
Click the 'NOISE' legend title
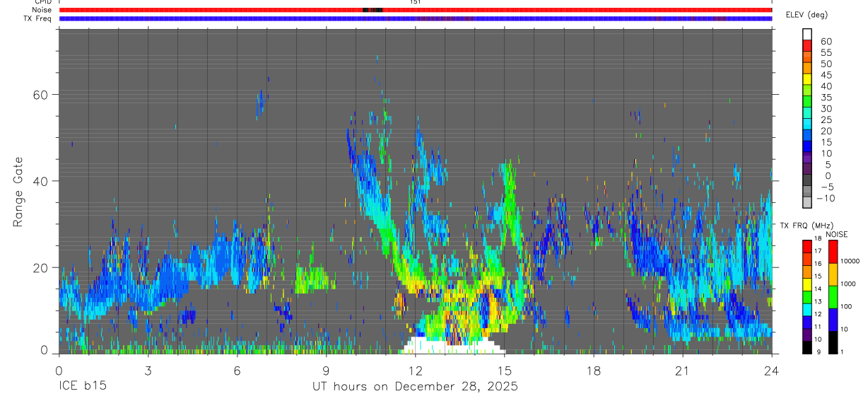(836, 234)
